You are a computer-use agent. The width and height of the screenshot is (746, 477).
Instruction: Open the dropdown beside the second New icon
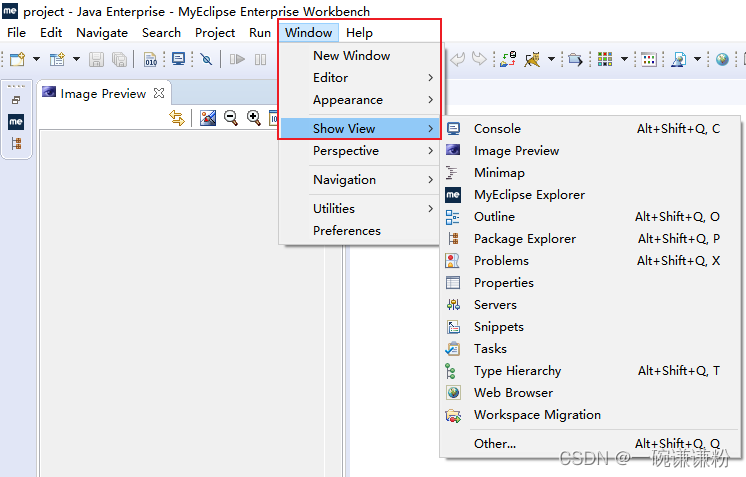76,59
